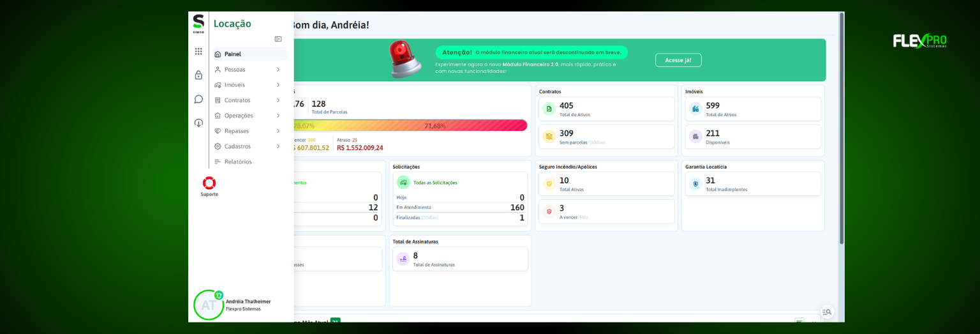Expand the Cadastros chevron arrow

[x=278, y=146]
